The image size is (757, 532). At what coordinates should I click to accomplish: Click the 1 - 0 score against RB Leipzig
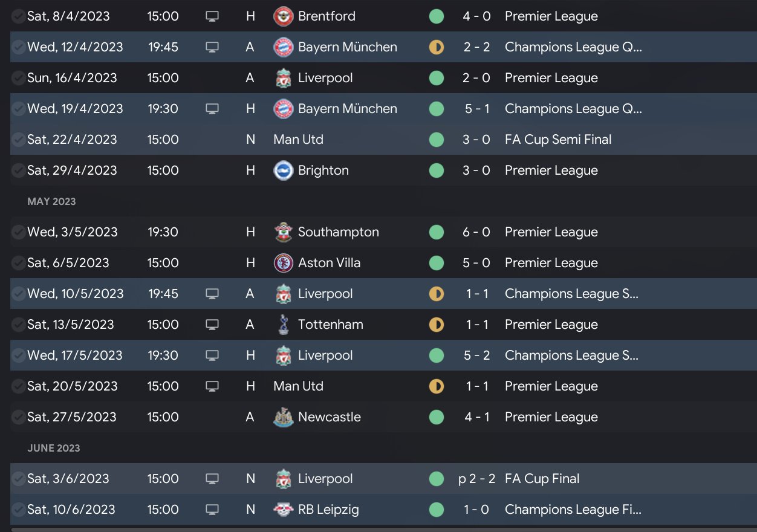(476, 510)
